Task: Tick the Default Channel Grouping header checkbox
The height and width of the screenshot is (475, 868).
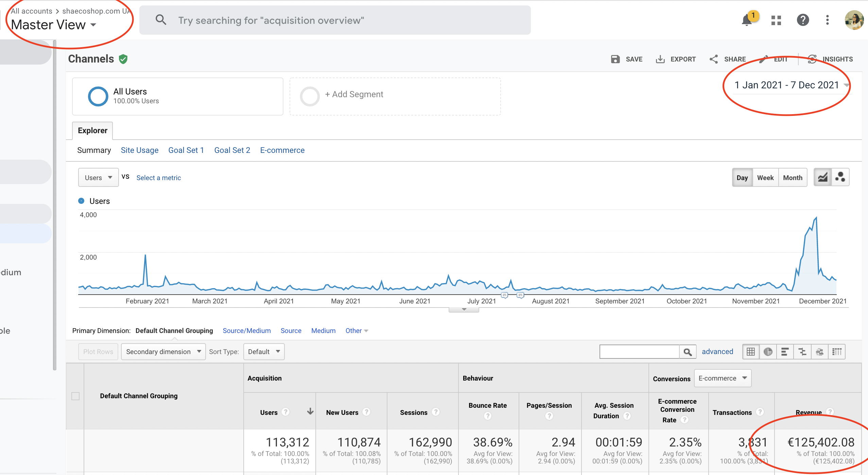Action: coord(75,396)
